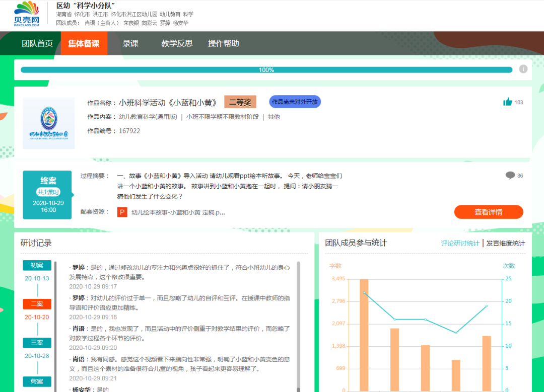Click the 团队成员参与统计 heading

[356, 243]
